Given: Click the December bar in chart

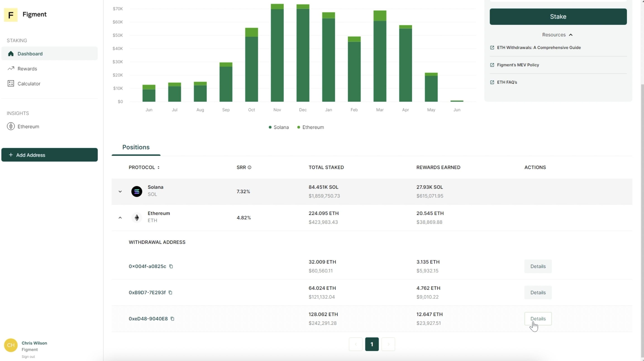Looking at the screenshot, I should (303, 53).
